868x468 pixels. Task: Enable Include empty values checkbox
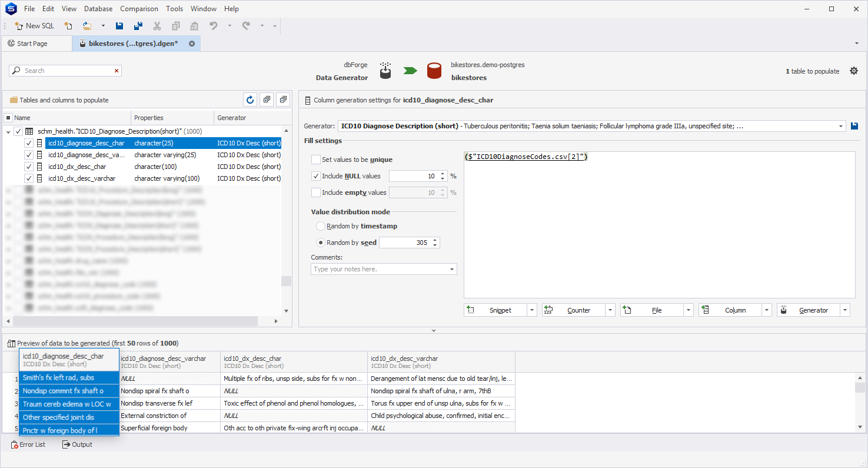point(316,192)
